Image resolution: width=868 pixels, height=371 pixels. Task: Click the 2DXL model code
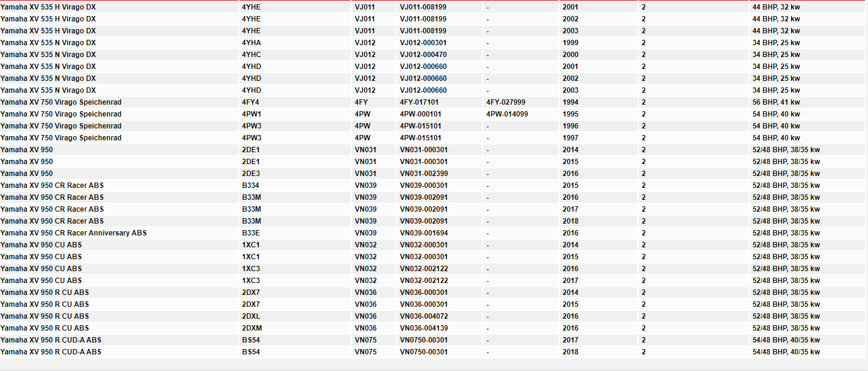251,316
